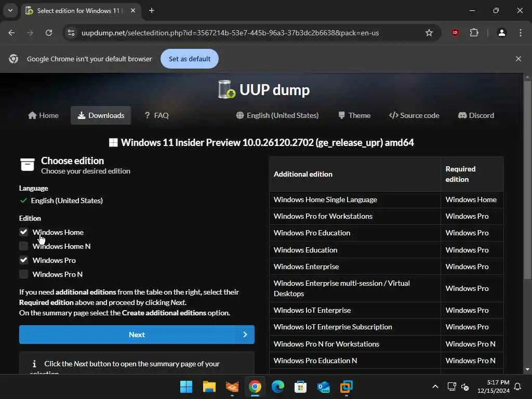Open VirtualBox icon in taskbar
The width and height of the screenshot is (532, 399).
pos(346,387)
